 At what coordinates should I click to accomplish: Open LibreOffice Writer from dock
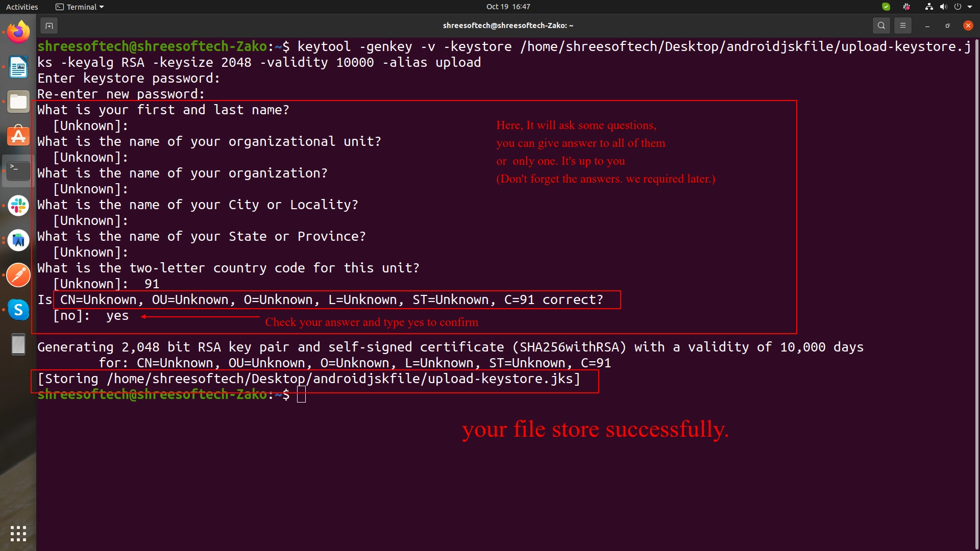(18, 67)
